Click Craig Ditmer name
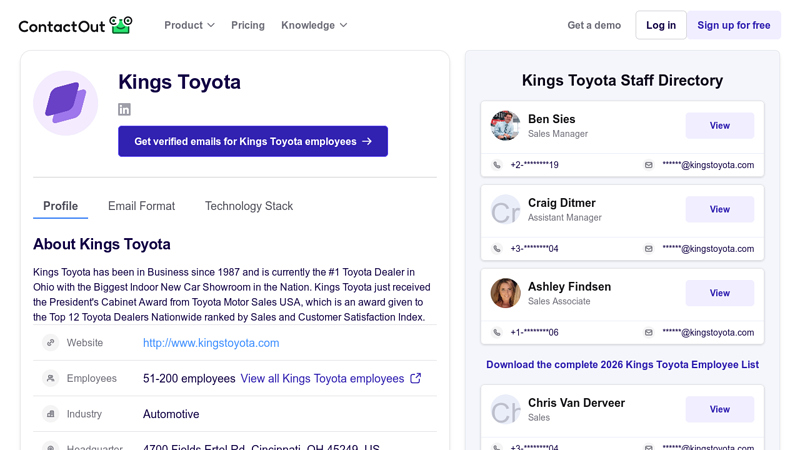This screenshot has height=450, width=800. click(x=562, y=203)
